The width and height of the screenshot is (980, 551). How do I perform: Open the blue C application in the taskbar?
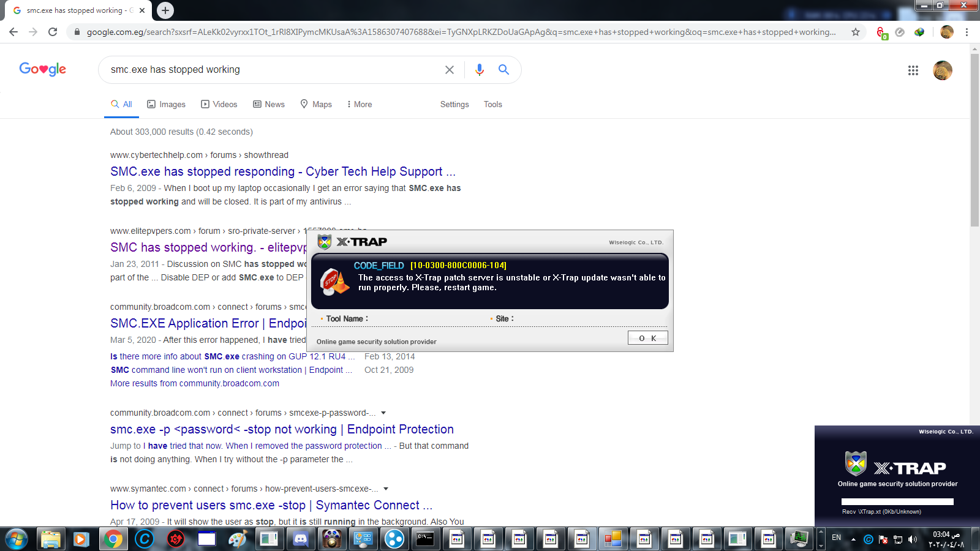(x=144, y=539)
